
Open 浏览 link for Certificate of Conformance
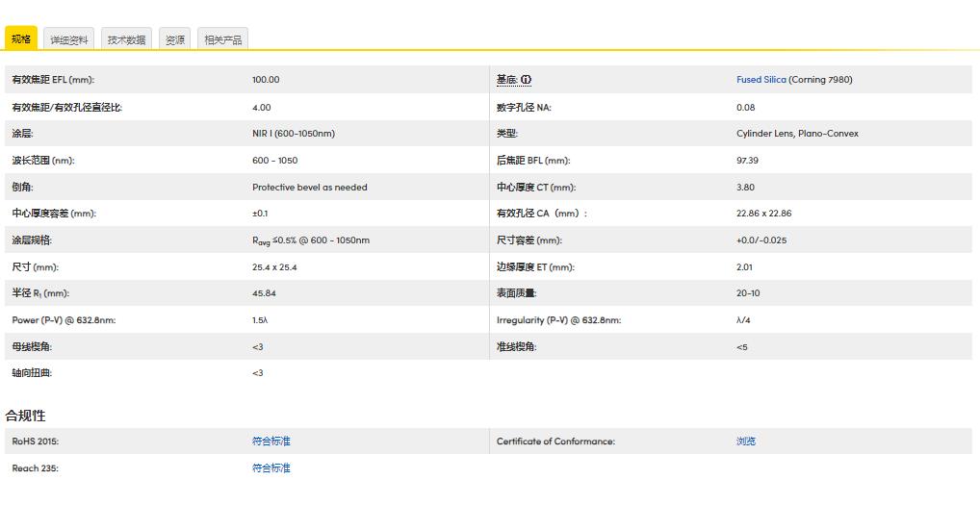(746, 442)
